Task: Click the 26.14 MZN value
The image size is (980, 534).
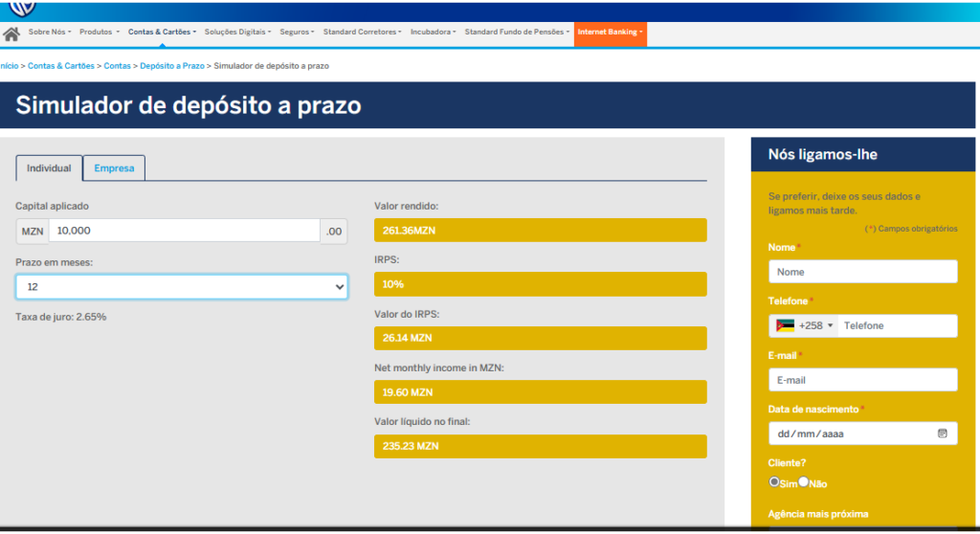Action: tap(540, 338)
